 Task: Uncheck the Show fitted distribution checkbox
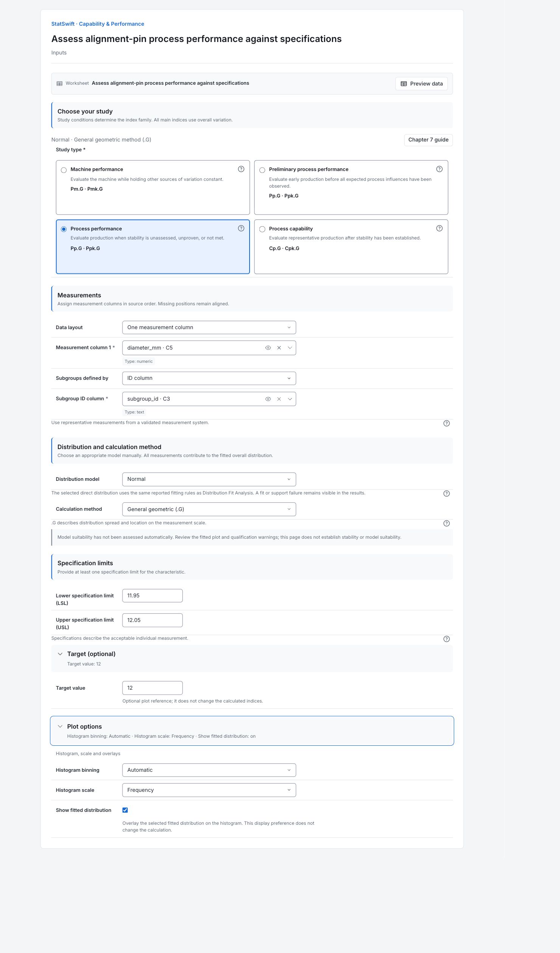(x=125, y=810)
